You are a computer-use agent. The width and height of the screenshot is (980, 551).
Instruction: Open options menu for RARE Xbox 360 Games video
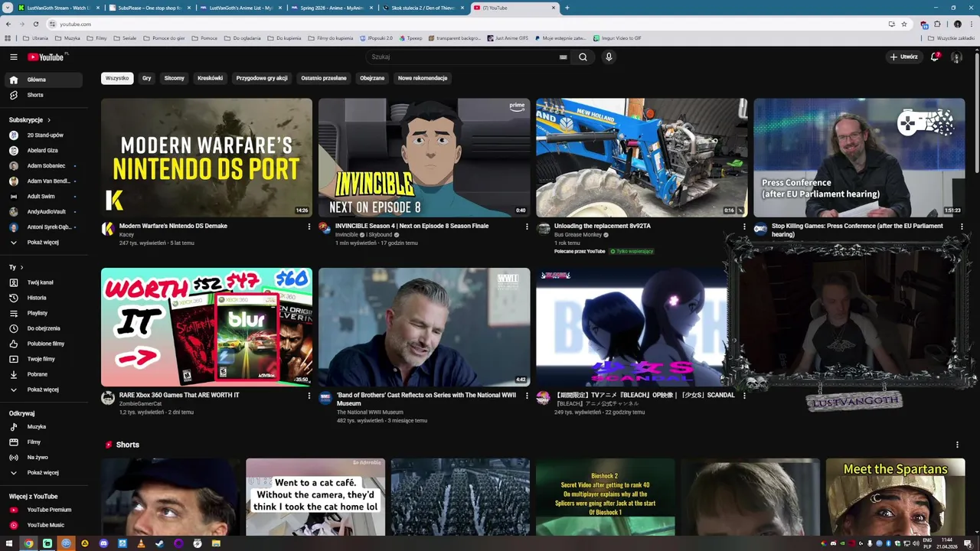(309, 396)
